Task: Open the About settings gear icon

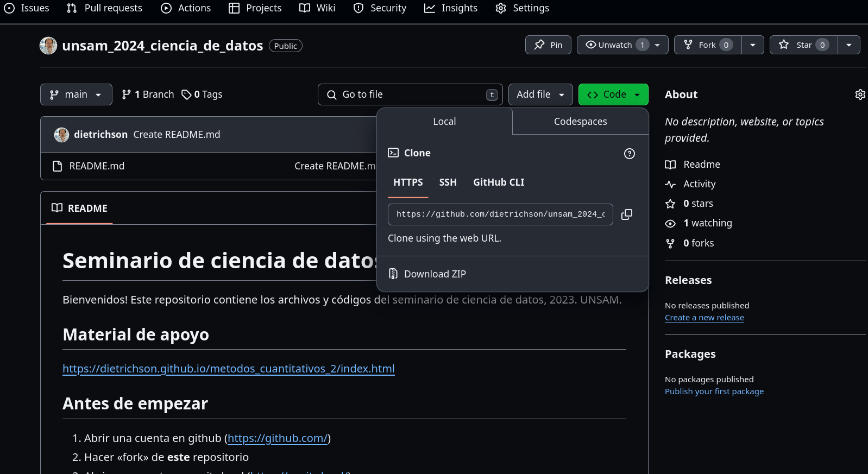Action: 860,94
